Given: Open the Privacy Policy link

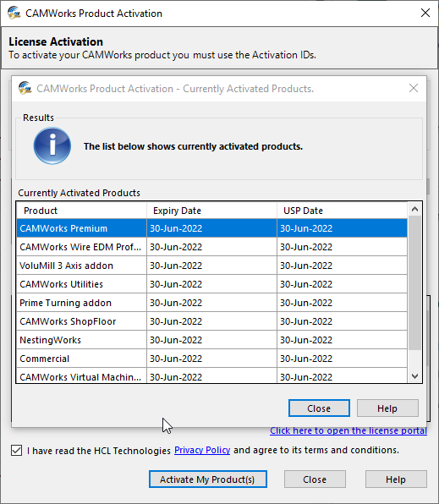Looking at the screenshot, I should pyautogui.click(x=202, y=450).
